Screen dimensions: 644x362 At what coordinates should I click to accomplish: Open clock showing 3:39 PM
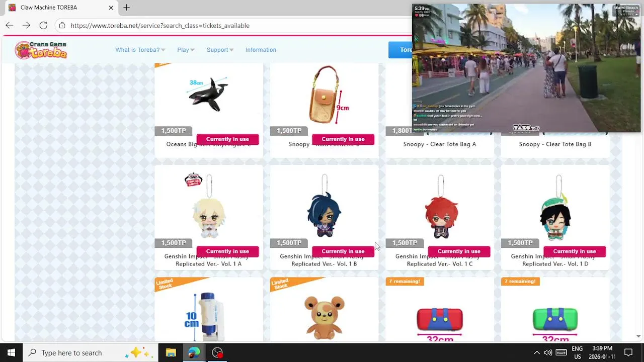pos(602,352)
